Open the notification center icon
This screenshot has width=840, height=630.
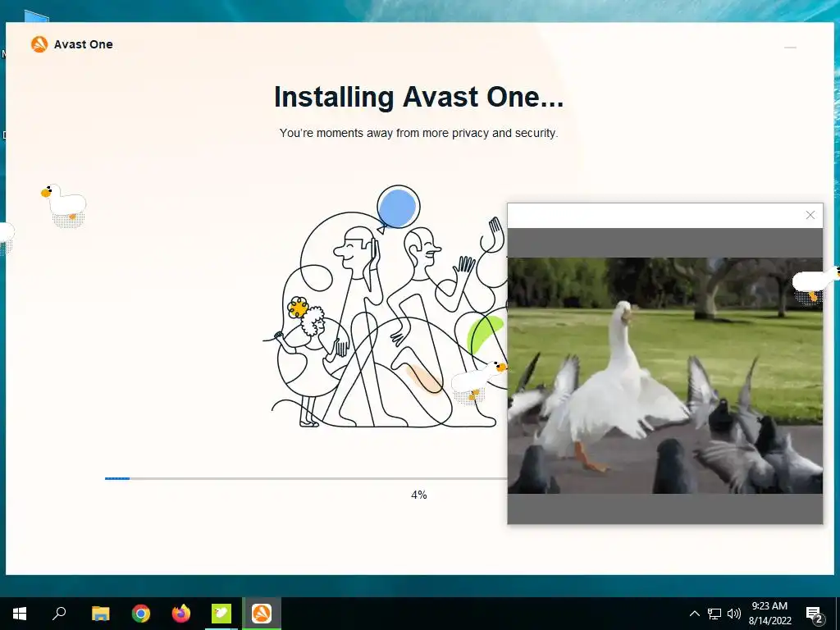pos(815,614)
